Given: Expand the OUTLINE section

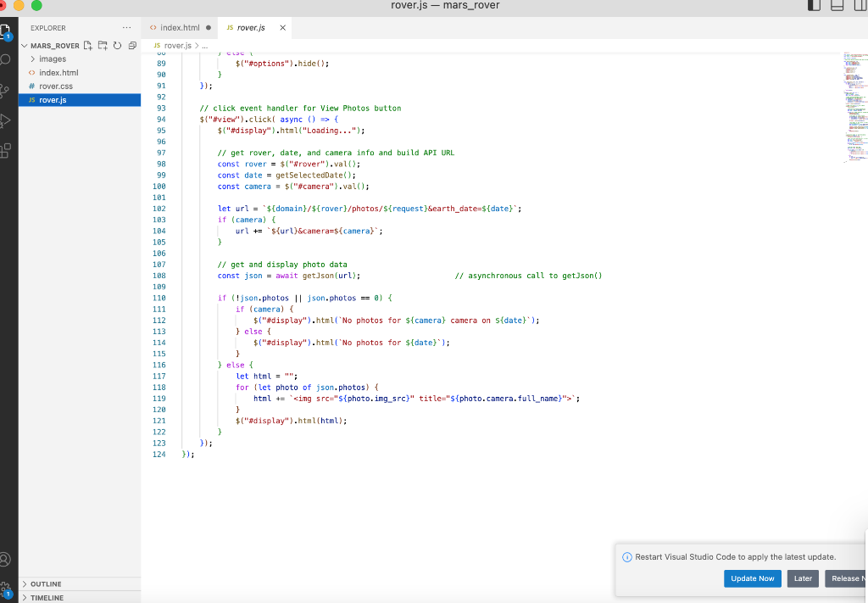Looking at the screenshot, I should click(x=46, y=584).
